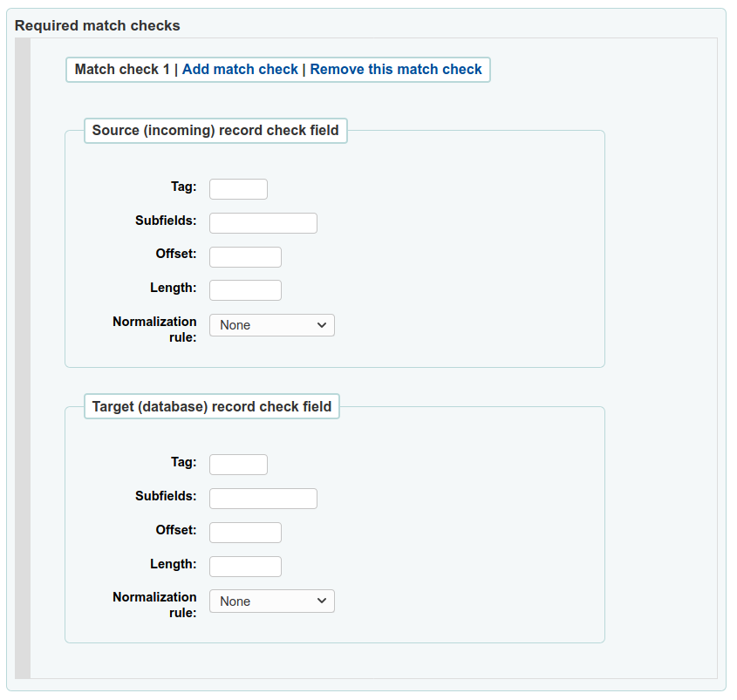Click the Target record Subfields text box
Viewport: 737px width, 700px height.
(x=263, y=499)
